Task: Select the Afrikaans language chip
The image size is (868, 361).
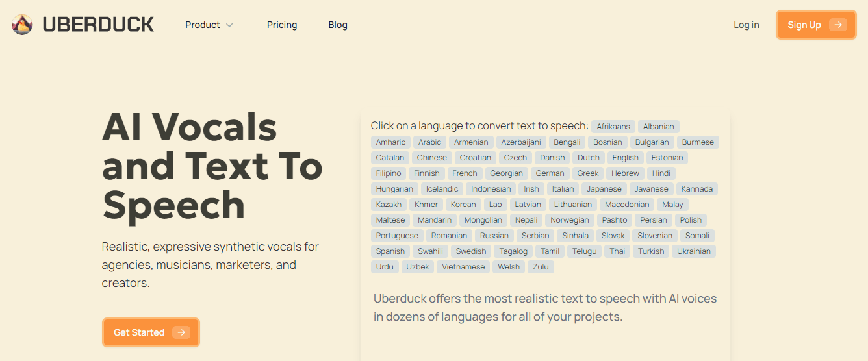Action: tap(613, 127)
